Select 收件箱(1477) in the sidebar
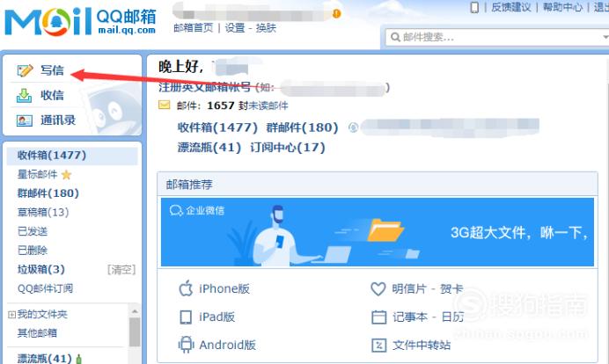The width and height of the screenshot is (609, 364). pos(72,156)
